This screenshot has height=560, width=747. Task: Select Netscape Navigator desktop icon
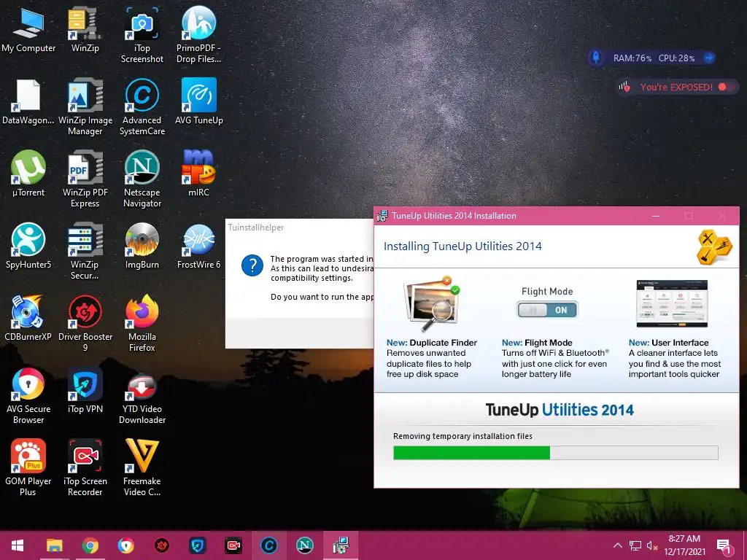142,179
